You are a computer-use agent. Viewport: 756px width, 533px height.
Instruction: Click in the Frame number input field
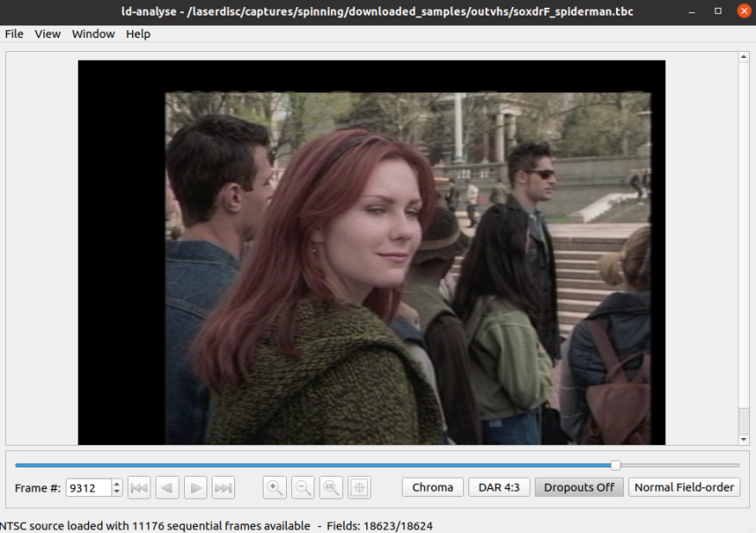pyautogui.click(x=89, y=488)
